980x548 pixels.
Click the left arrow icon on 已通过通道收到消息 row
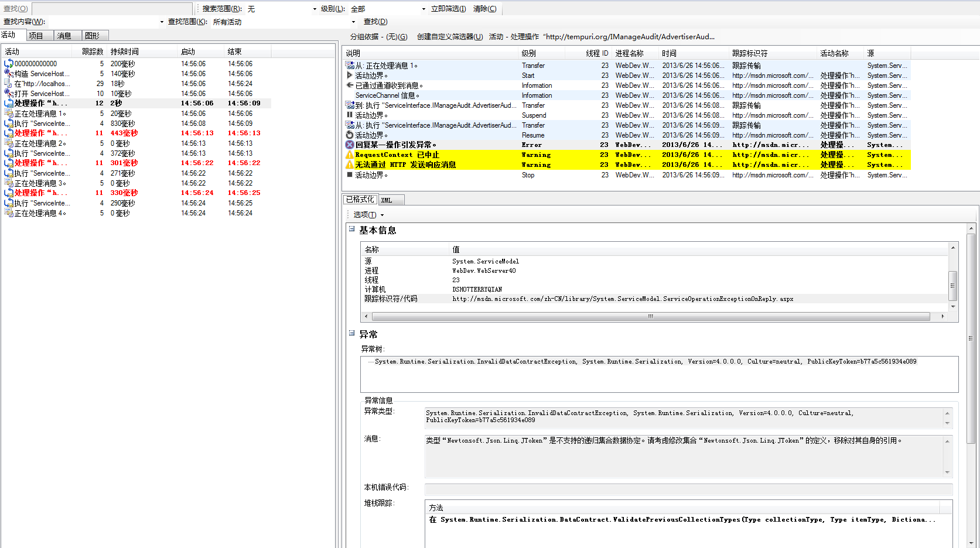tap(349, 85)
